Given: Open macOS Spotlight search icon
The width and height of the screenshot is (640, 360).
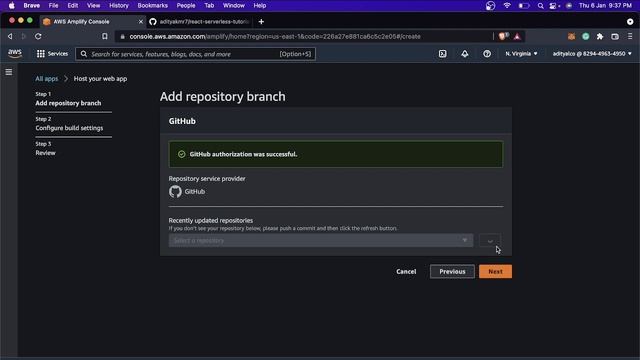Looking at the screenshot, I should tap(540, 6).
